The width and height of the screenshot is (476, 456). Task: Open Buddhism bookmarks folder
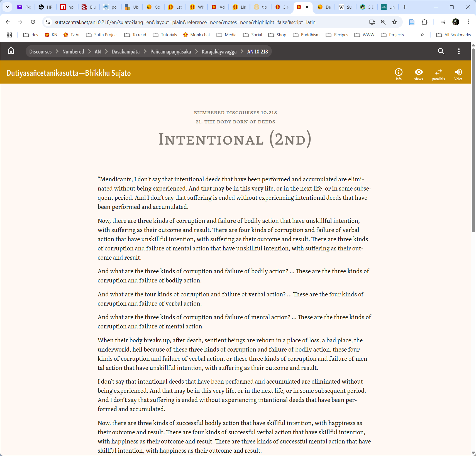[306, 35]
